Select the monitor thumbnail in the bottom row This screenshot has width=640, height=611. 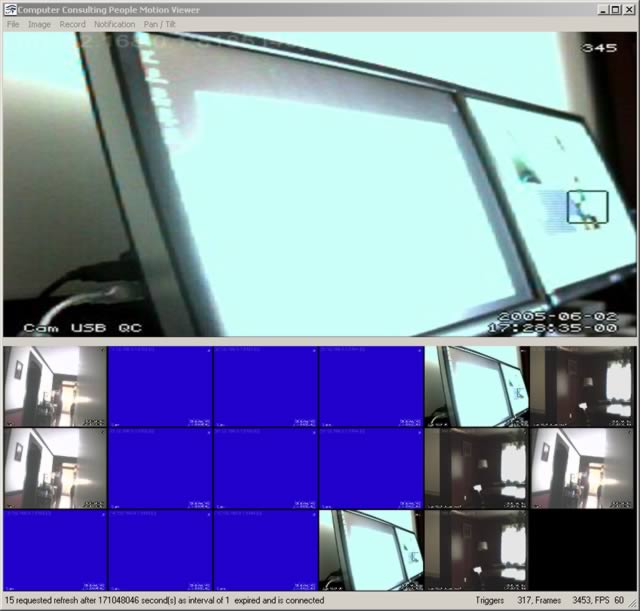tap(370, 550)
